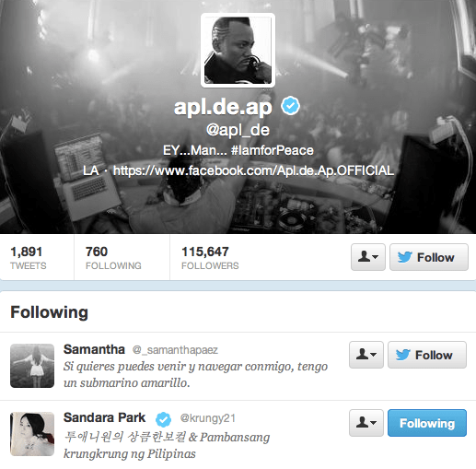Click the @_samanthapaez handle

tap(175, 350)
